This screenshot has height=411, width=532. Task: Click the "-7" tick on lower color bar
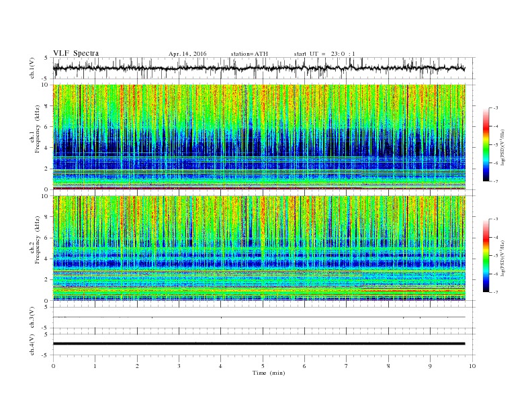tap(496, 292)
